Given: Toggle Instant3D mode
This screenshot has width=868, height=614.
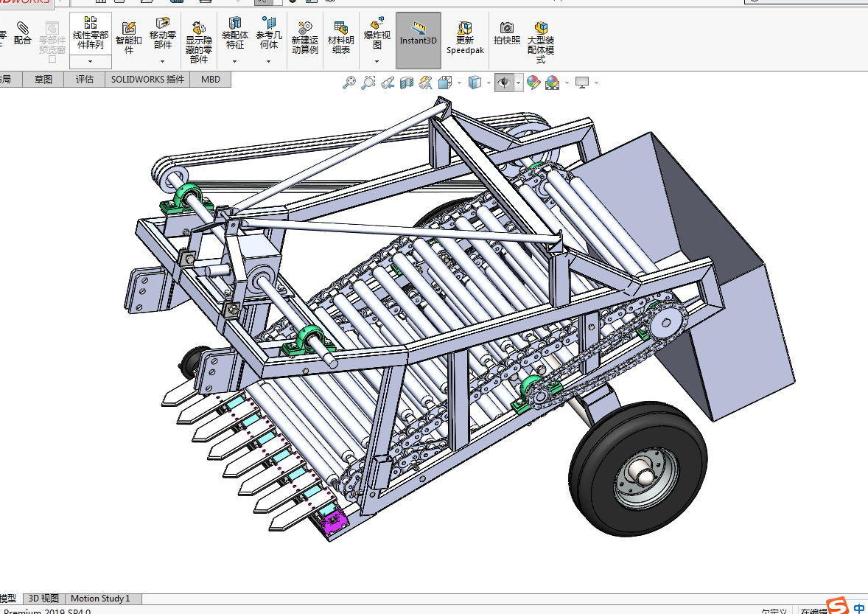Looking at the screenshot, I should tap(419, 40).
